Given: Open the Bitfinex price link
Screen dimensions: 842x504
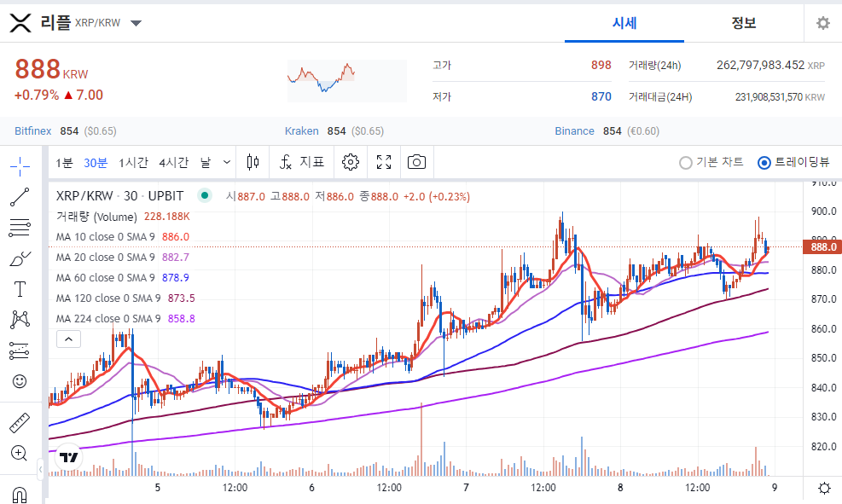Looking at the screenshot, I should (32, 131).
